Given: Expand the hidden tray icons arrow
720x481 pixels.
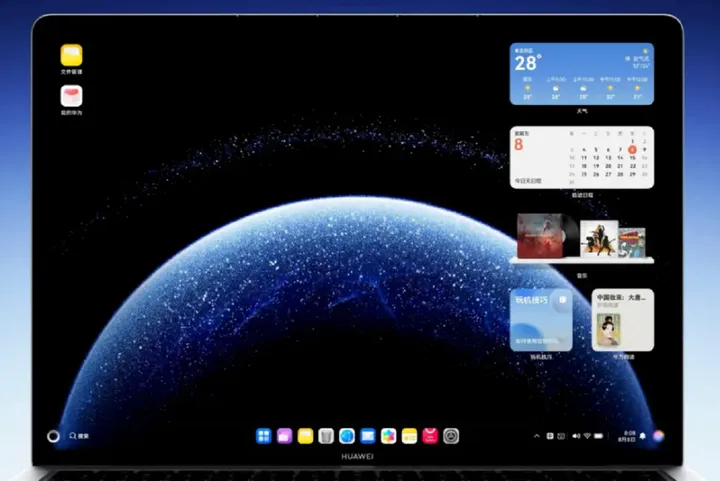Looking at the screenshot, I should (537, 436).
